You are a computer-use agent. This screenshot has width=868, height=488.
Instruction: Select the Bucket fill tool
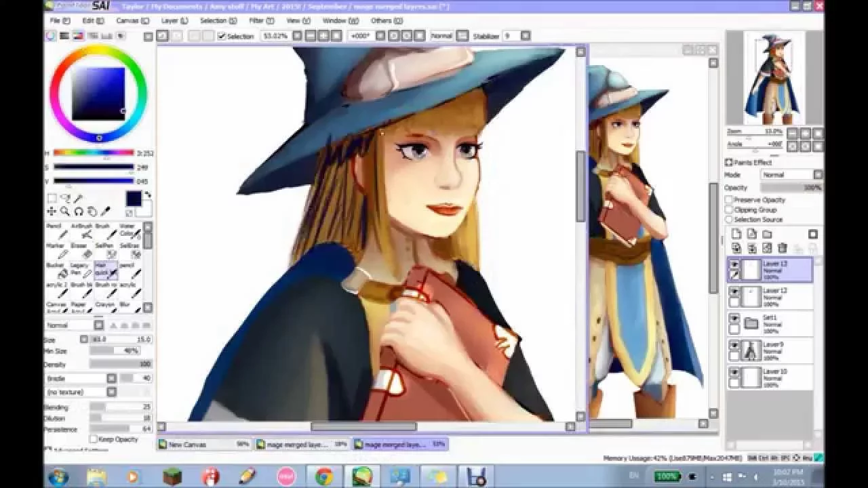click(x=57, y=270)
